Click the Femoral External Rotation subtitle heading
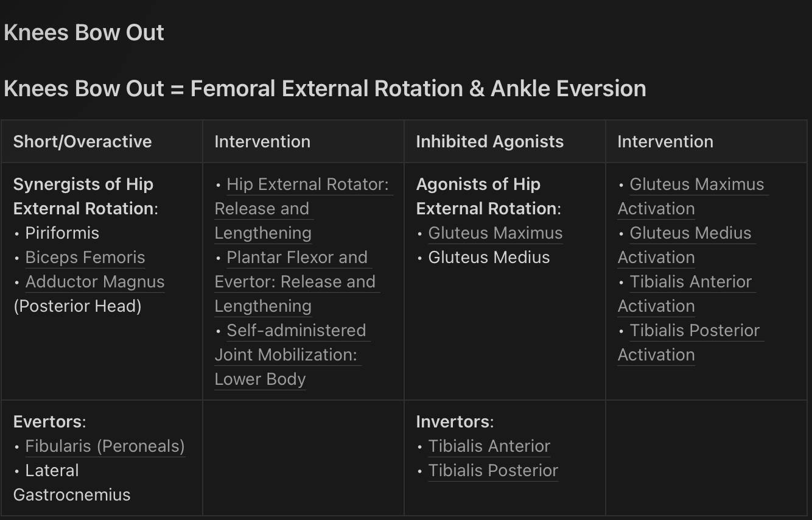Screen dimensions: 812x520 [325, 89]
